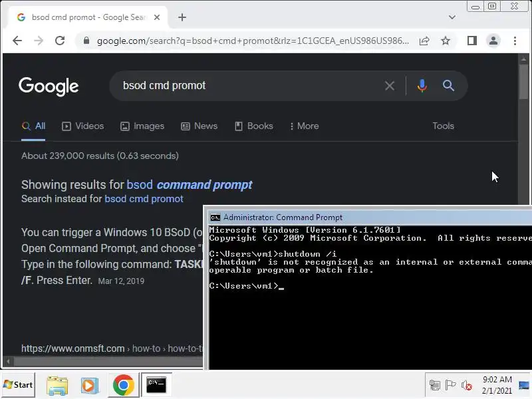Open the clock showing 9:02 AM
The width and height of the screenshot is (532, 399).
click(497, 385)
